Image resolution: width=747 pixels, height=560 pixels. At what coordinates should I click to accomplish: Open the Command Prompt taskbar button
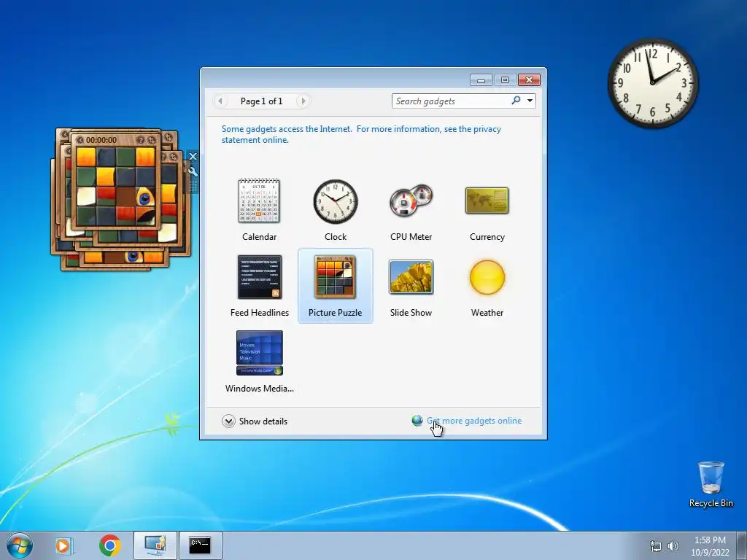(200, 545)
